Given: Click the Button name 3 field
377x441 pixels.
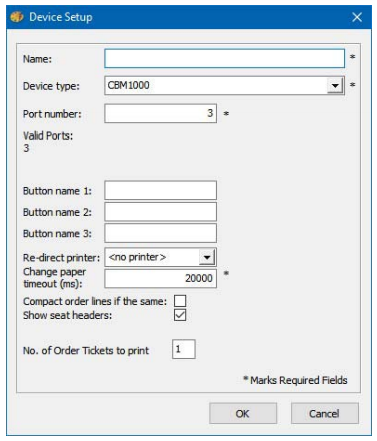Looking at the screenshot, I should [x=160, y=233].
